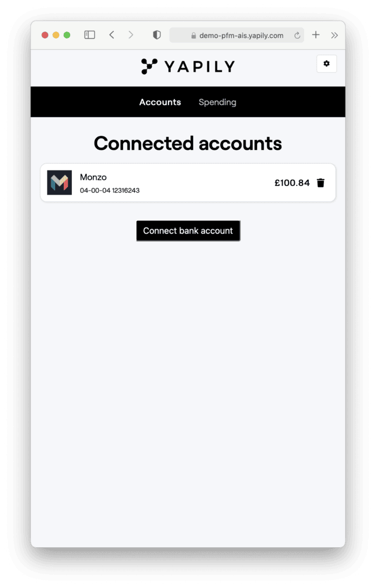Click the Connect bank account button

pos(188,231)
